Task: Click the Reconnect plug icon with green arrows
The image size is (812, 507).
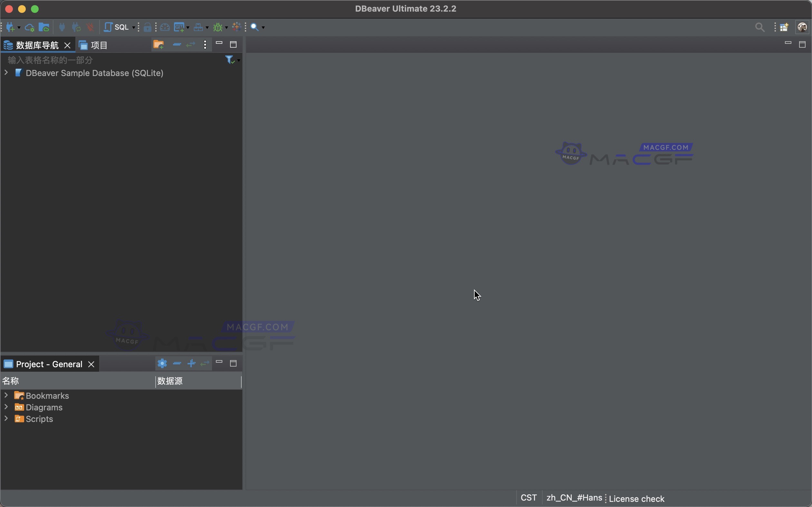Action: [x=76, y=27]
